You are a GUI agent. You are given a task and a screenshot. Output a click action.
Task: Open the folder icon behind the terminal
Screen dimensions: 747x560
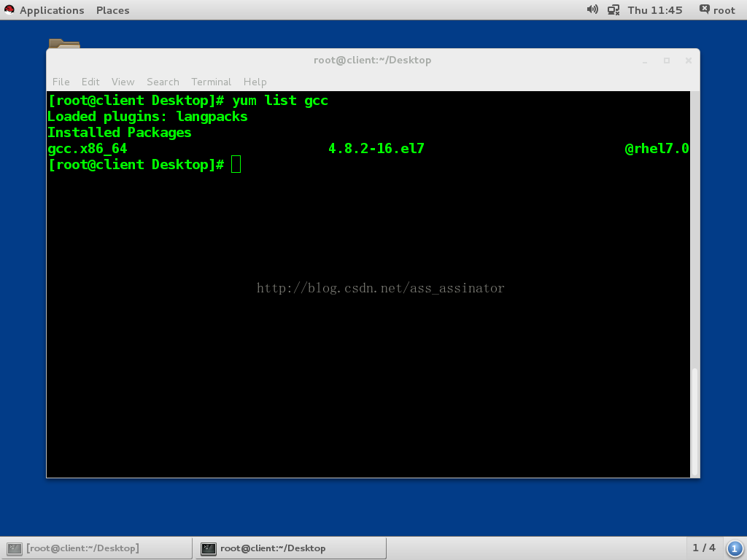(x=64, y=44)
